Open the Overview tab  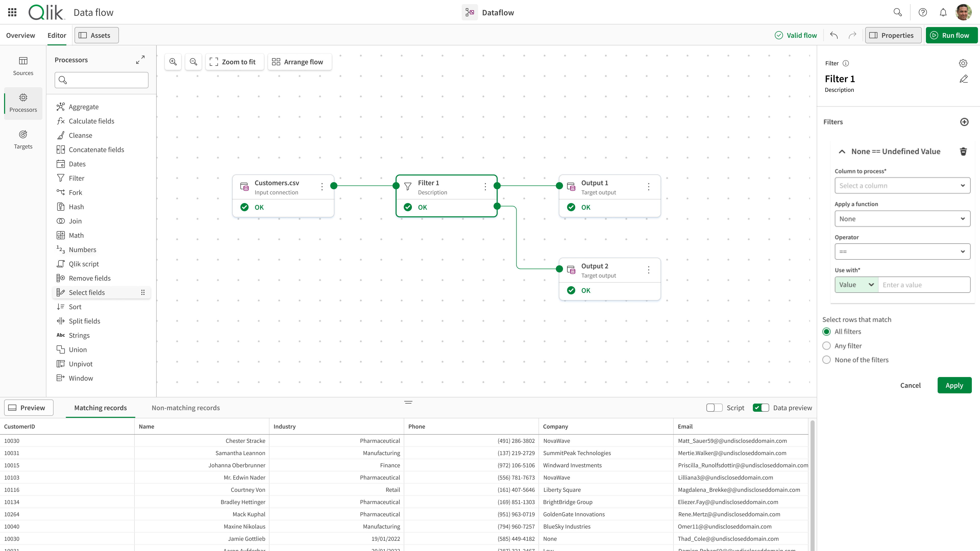[20, 35]
